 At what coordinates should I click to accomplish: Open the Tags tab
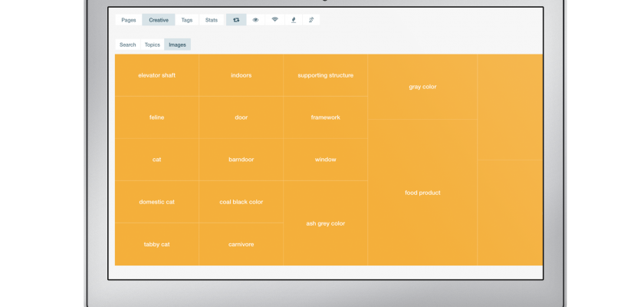(187, 20)
